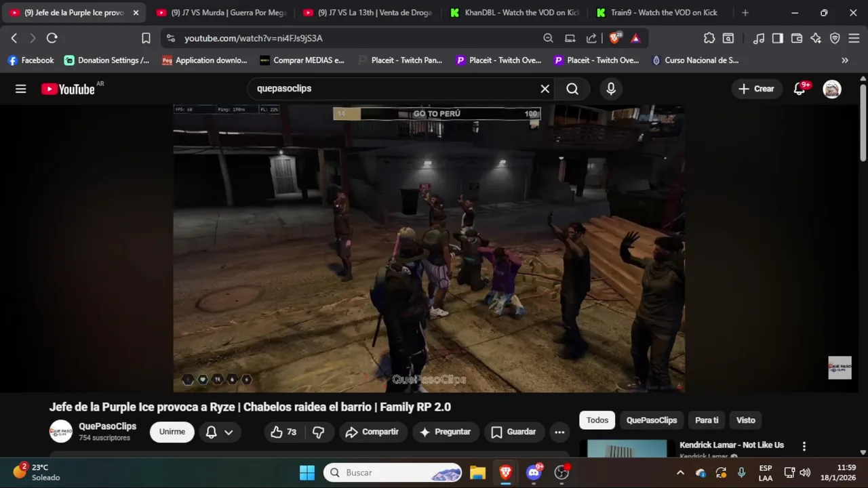Open the media control music note icon
The height and width of the screenshot is (488, 868).
(x=759, y=38)
